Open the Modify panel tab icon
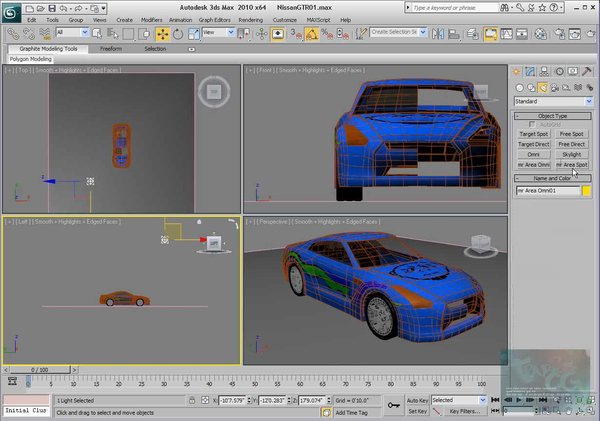600x421 pixels. [x=530, y=72]
